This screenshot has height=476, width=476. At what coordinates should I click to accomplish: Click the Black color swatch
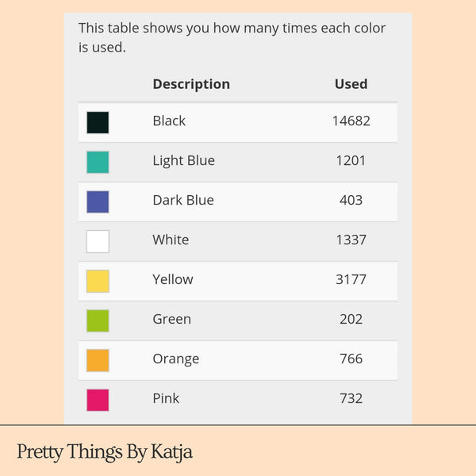[x=98, y=122]
